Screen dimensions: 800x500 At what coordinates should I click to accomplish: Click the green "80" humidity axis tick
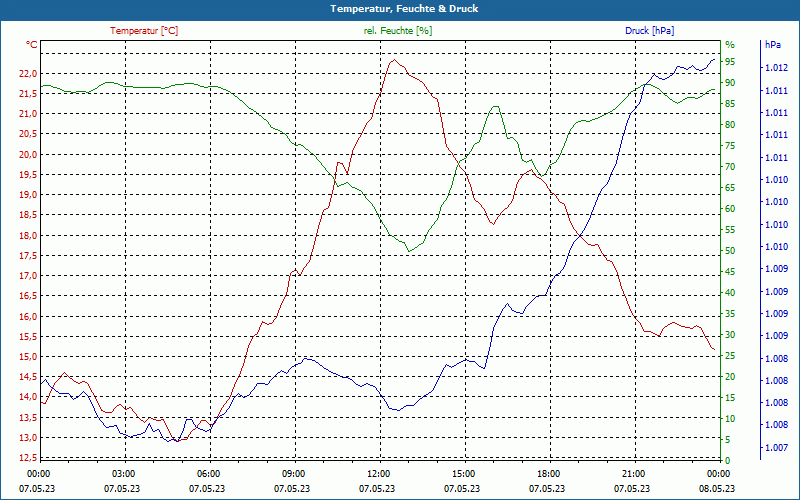(730, 124)
